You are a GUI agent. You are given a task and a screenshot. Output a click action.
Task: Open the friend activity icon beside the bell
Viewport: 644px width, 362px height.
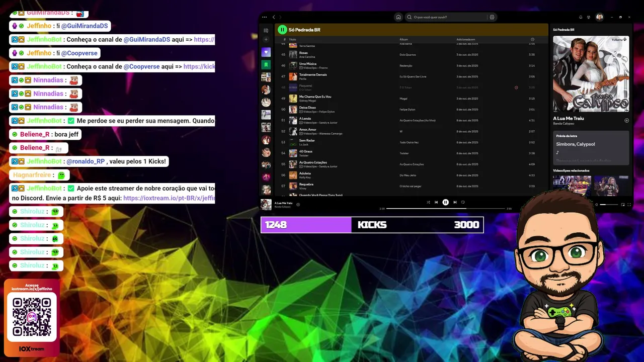pos(589,17)
